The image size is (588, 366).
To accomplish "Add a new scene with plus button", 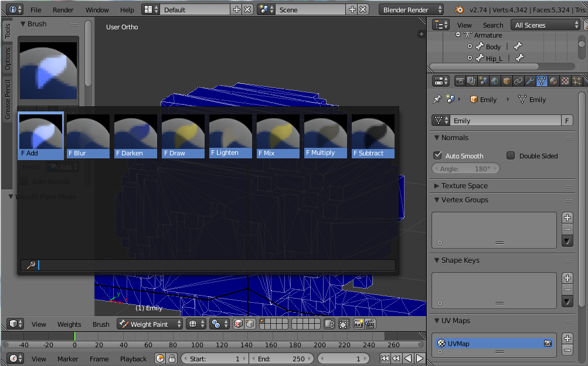I will pos(352,10).
